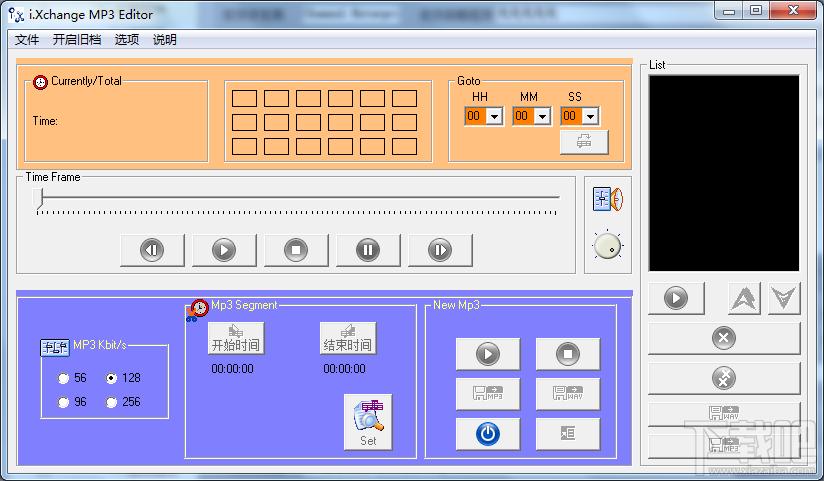This screenshot has width=824, height=481.
Task: Click the Set segment button
Action: click(x=368, y=422)
